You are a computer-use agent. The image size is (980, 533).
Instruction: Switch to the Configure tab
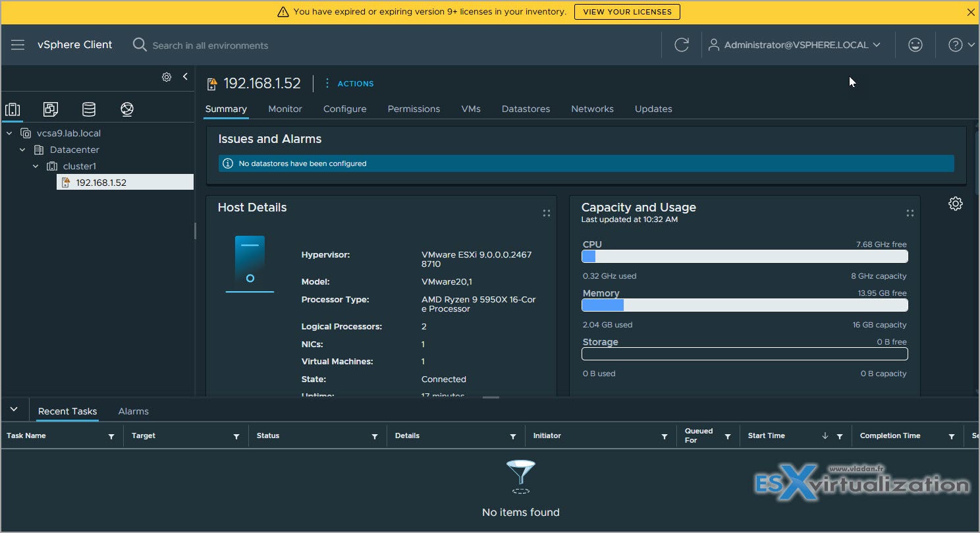(x=344, y=109)
